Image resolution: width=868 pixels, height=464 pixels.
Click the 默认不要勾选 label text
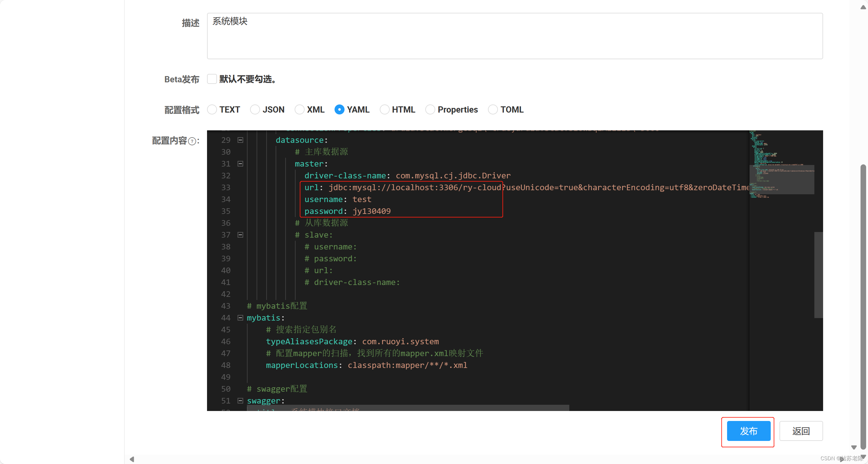[248, 79]
